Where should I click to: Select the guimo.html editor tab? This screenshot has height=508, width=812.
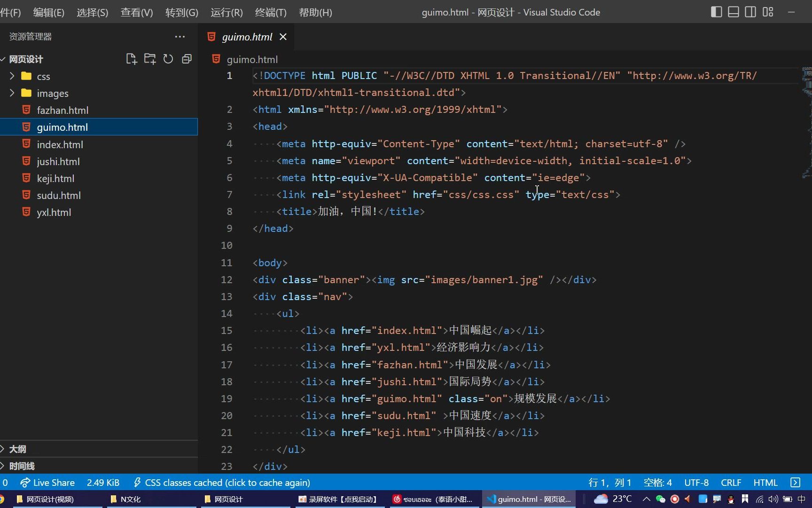[247, 37]
